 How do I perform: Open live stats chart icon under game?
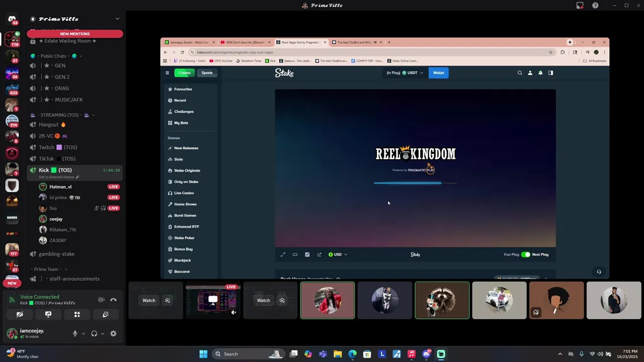307,254
